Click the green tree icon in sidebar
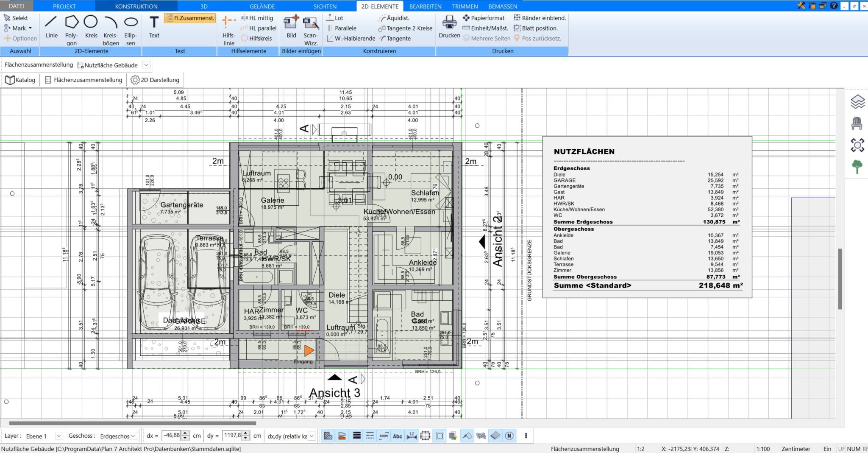This screenshot has height=453, width=868. tap(857, 166)
